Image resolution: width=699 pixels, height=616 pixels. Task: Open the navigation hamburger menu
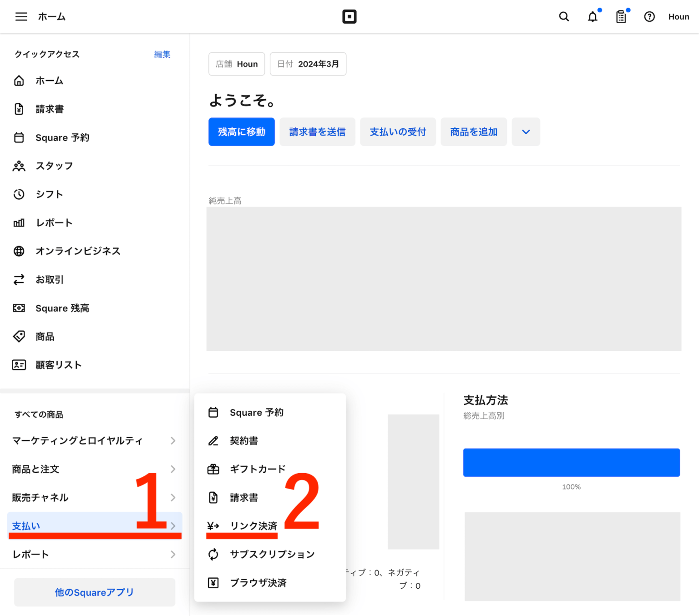[21, 16]
